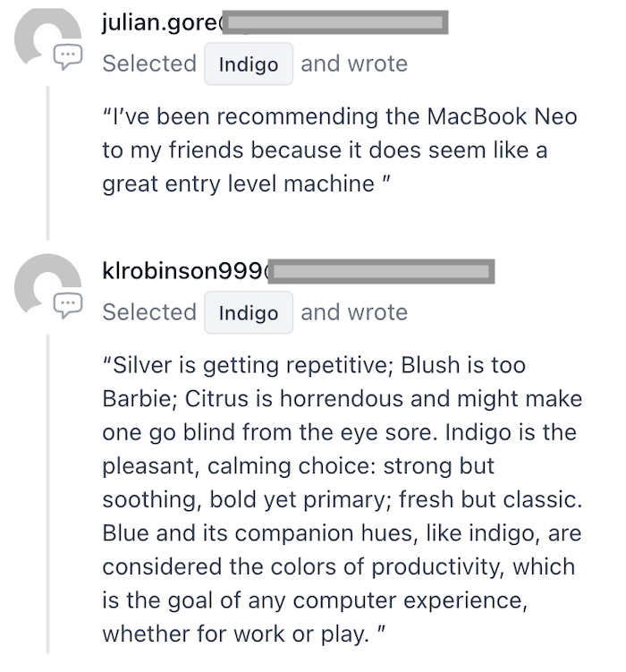Click the "great entry level machine" quote line
Screen dimensions: 626x672
coord(238,184)
